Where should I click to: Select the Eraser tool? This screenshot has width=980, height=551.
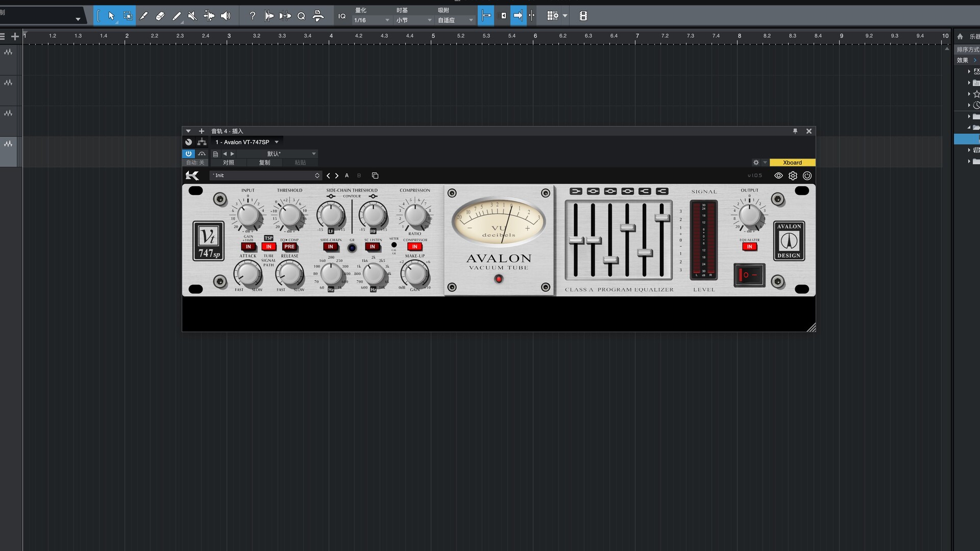(160, 16)
